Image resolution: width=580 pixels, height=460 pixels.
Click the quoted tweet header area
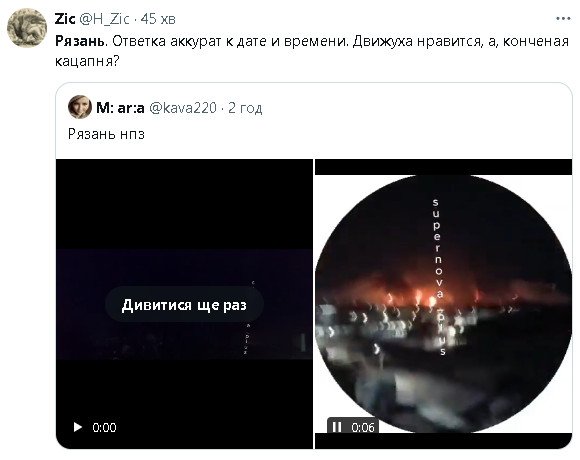coord(165,108)
